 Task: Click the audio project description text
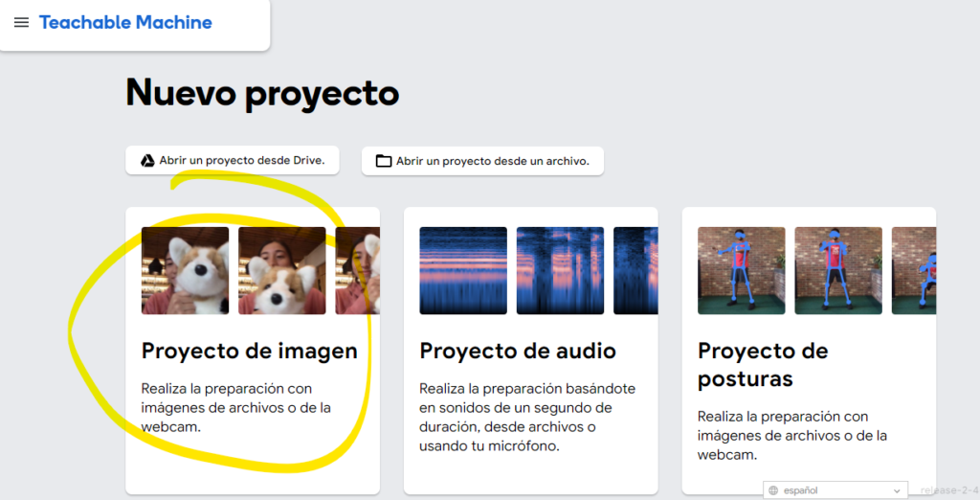(x=527, y=417)
